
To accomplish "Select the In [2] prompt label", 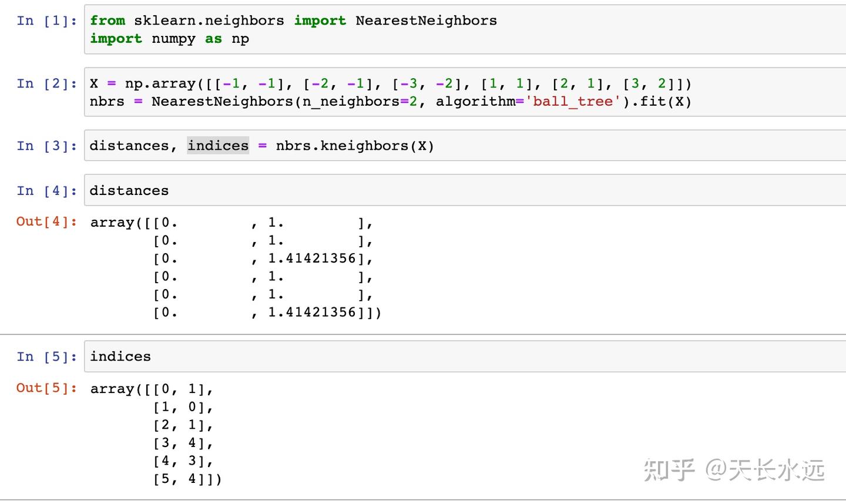I will pos(46,84).
